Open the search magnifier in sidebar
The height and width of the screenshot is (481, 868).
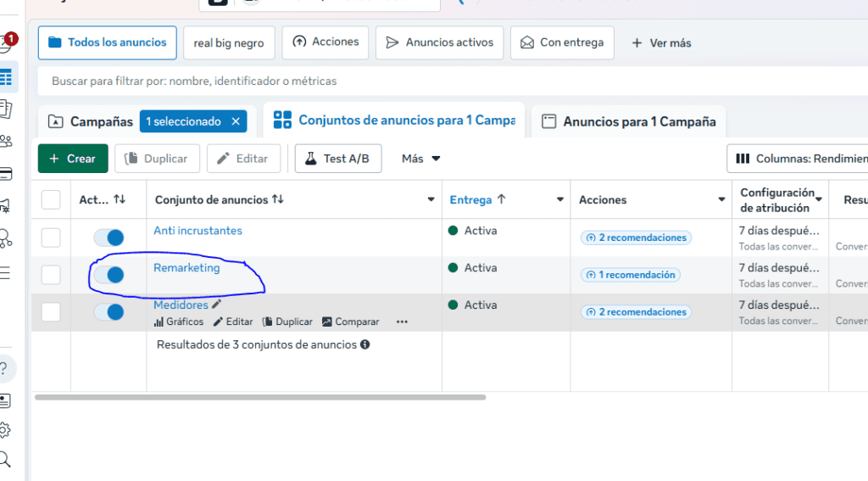pos(5,459)
